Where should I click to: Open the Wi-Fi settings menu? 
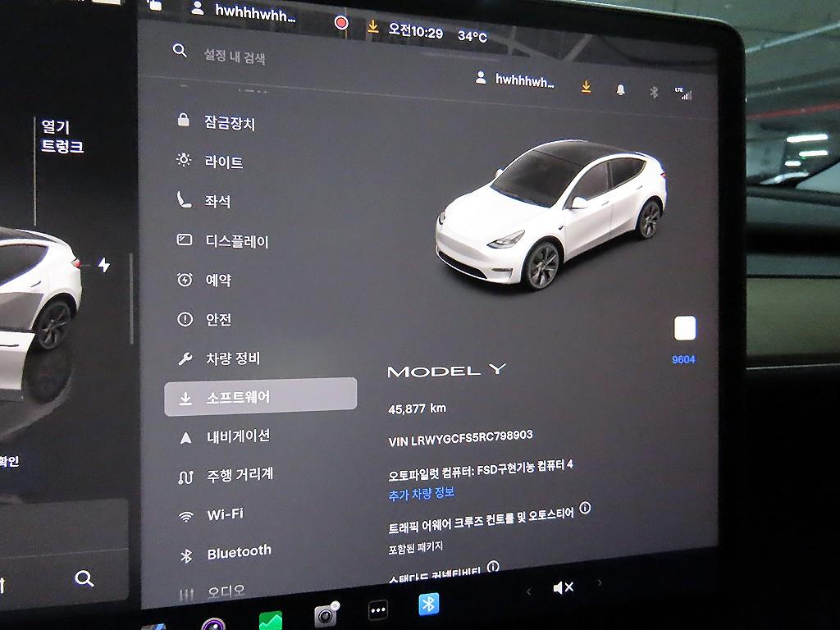[x=211, y=515]
